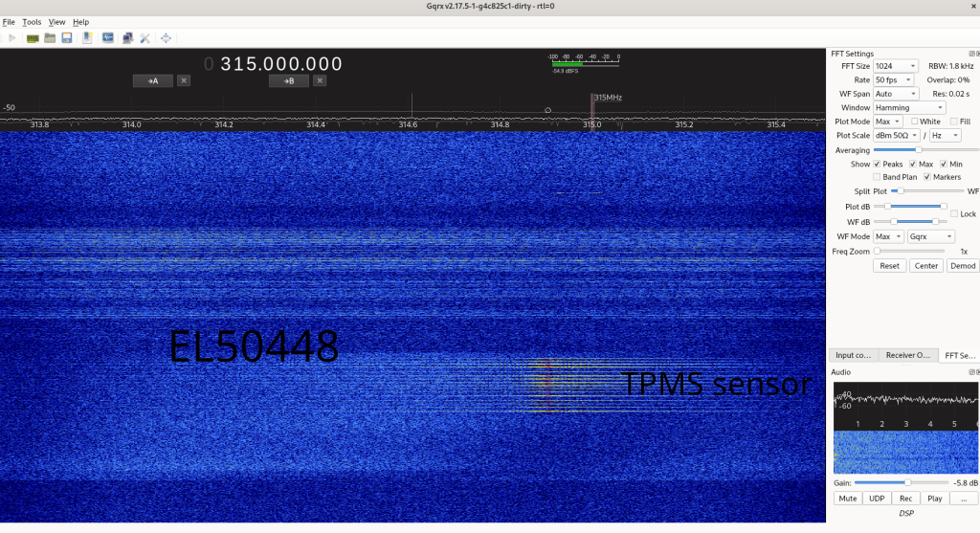Viewport: 980px width, 533px height.
Task: Mute the audio output
Action: [x=848, y=498]
